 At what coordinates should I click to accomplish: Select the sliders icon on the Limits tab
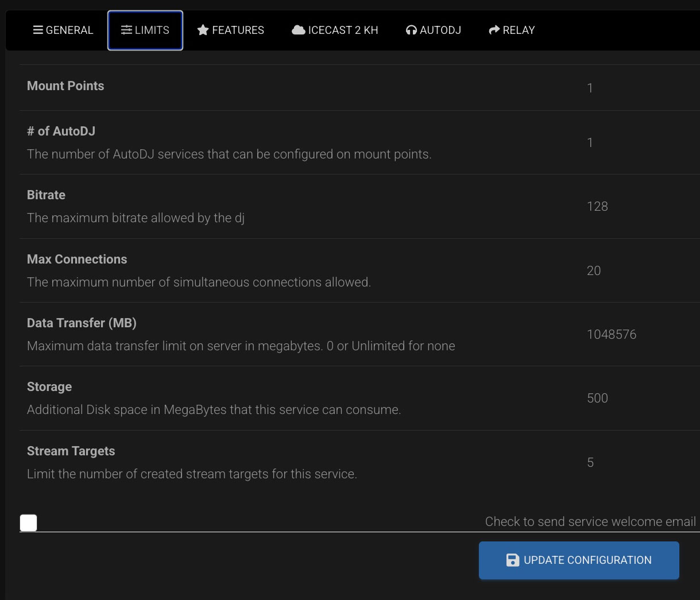126,30
